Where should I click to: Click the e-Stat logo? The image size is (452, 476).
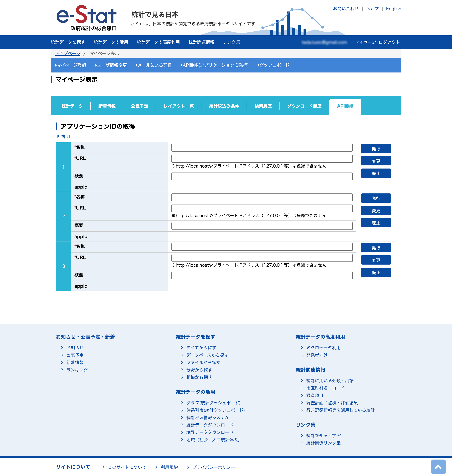86,18
